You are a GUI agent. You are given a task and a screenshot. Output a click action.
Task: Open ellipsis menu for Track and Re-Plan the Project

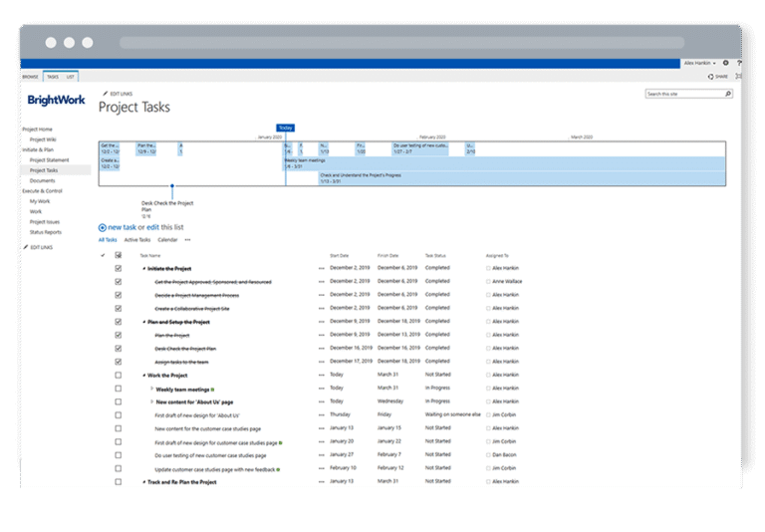click(321, 482)
